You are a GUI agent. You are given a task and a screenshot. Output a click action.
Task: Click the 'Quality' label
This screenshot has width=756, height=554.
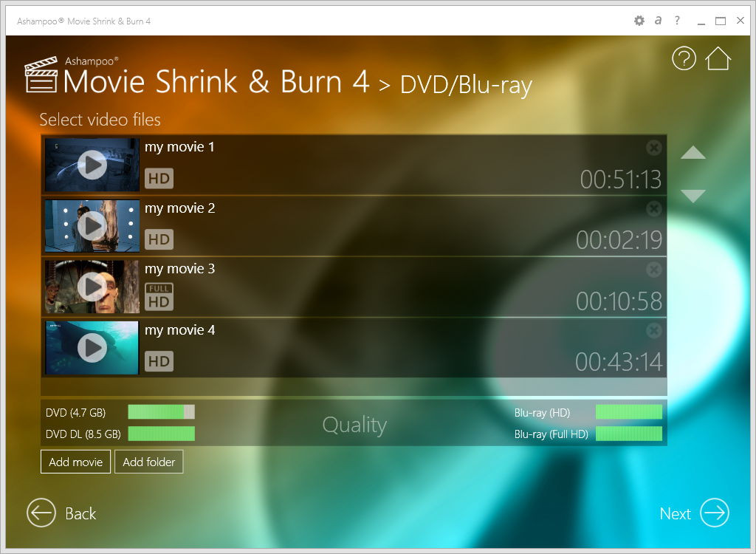point(354,425)
